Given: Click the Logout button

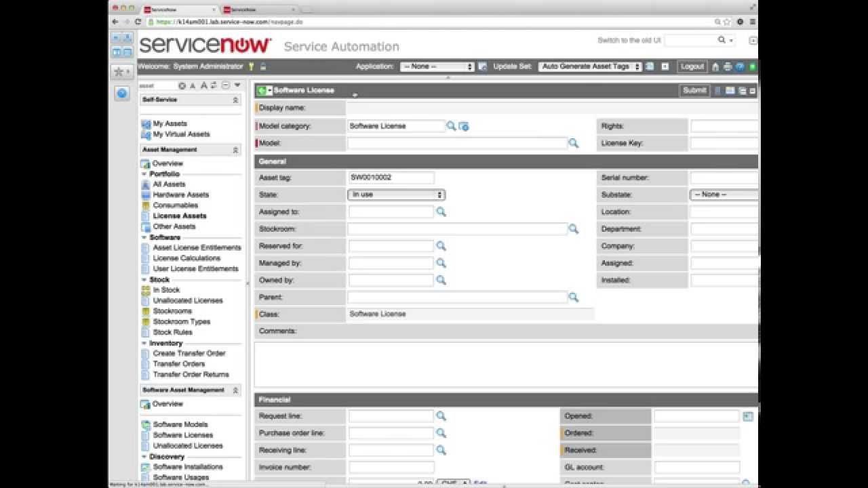Looking at the screenshot, I should (x=692, y=66).
